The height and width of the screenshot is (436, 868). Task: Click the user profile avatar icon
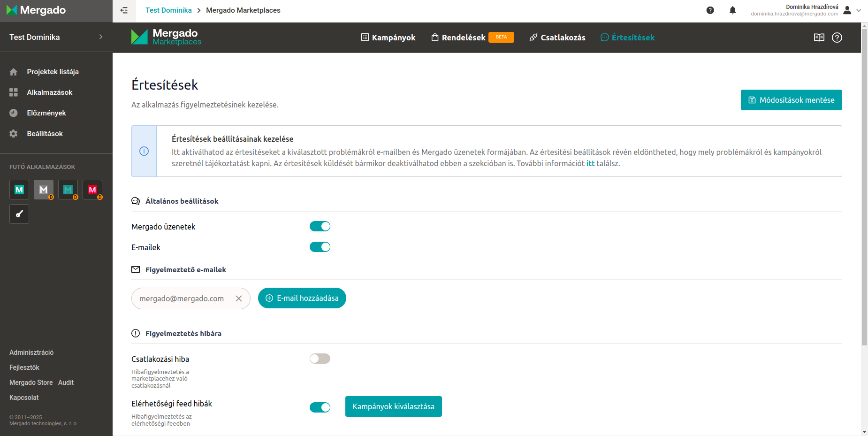click(847, 10)
